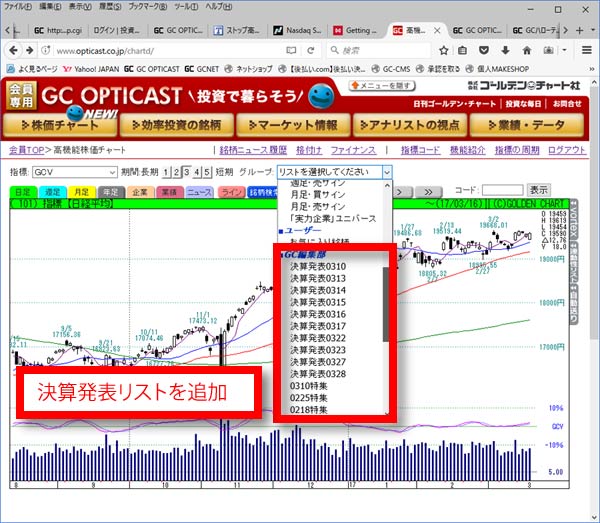Click メニューを隠す button
600x523 pixels.
click(382, 86)
